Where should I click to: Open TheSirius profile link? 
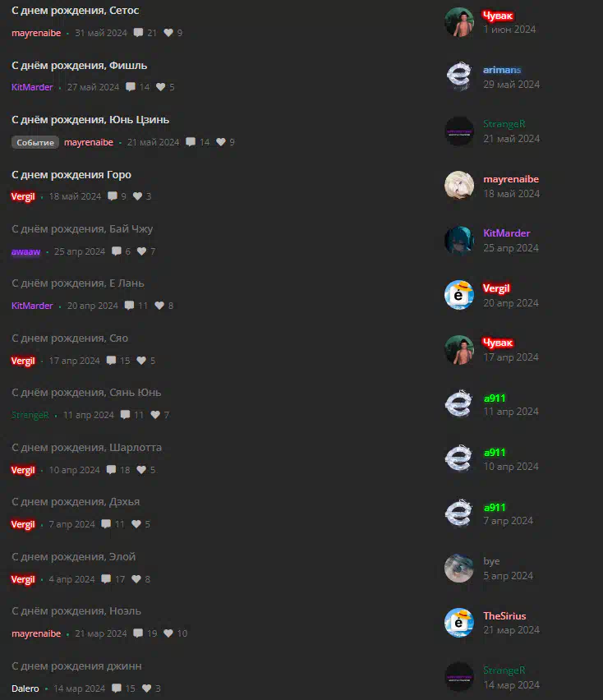point(504,615)
